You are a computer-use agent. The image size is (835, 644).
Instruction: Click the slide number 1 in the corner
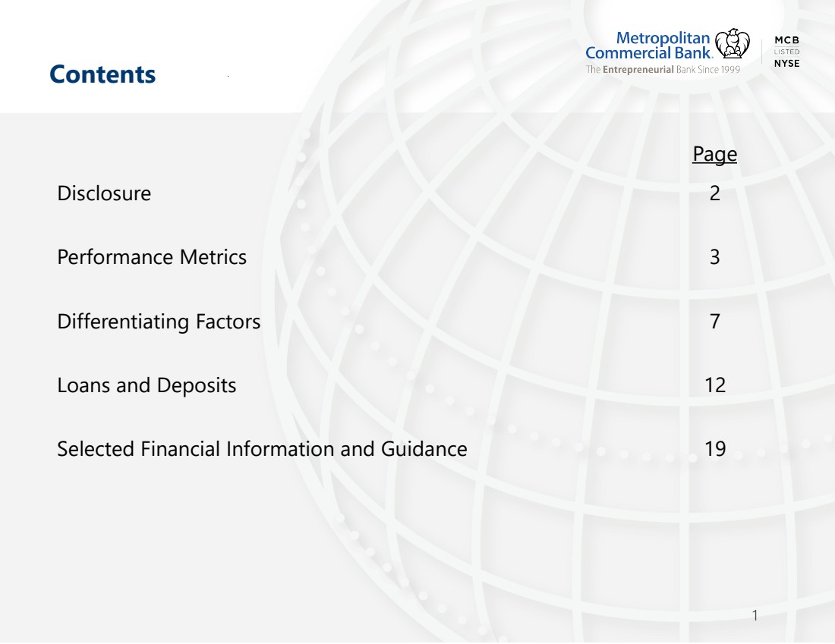click(755, 615)
